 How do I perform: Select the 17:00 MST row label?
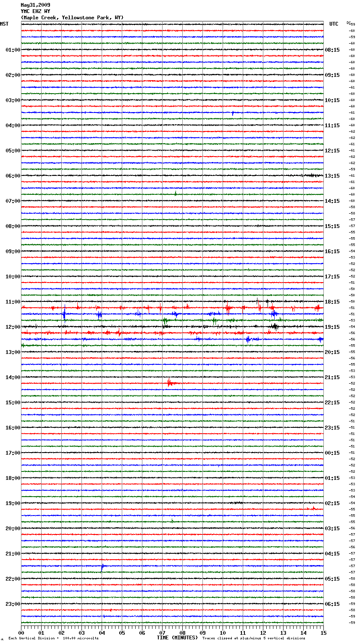[x=13, y=453]
